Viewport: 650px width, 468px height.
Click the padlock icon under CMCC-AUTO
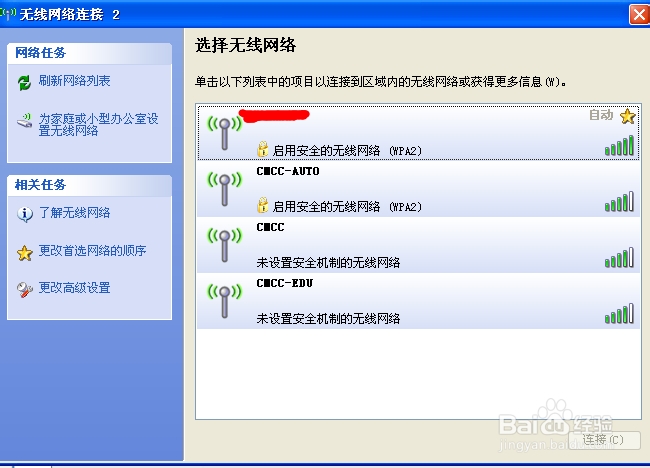[262, 205]
